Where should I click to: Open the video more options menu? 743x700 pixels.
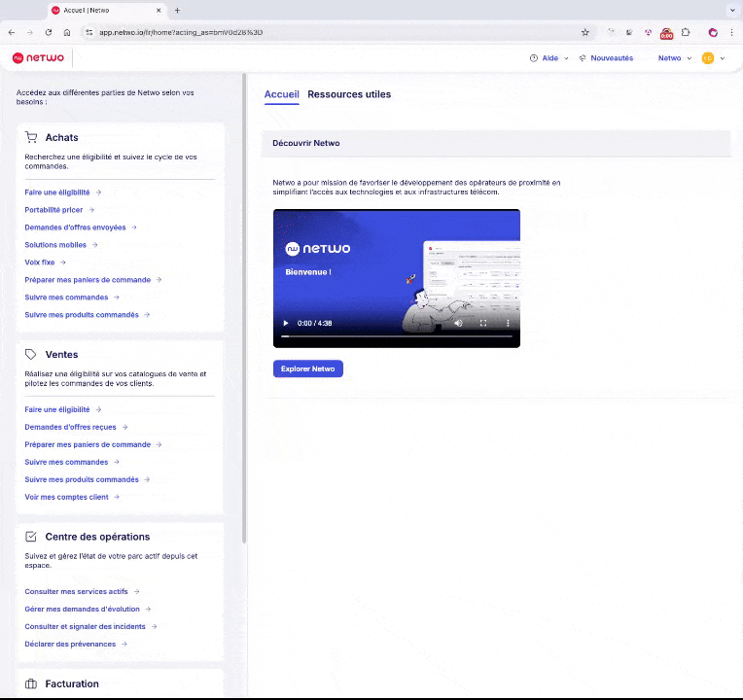point(508,323)
